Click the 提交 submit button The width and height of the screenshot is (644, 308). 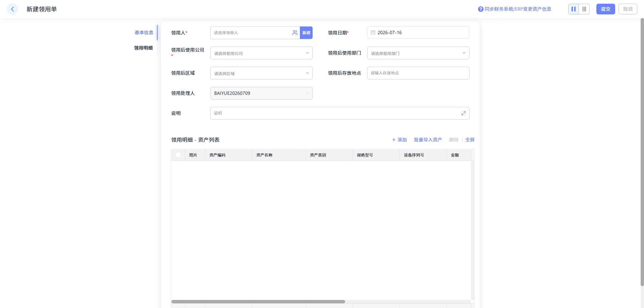coord(606,9)
